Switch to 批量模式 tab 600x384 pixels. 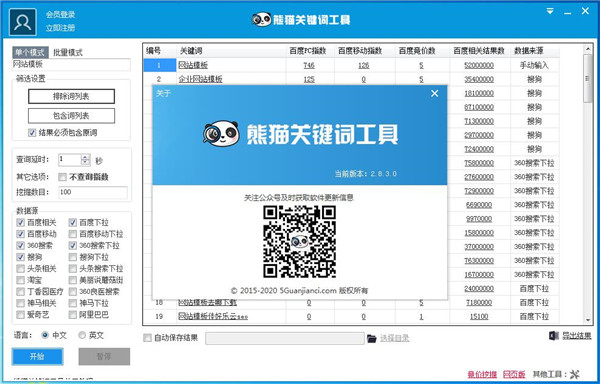point(68,52)
